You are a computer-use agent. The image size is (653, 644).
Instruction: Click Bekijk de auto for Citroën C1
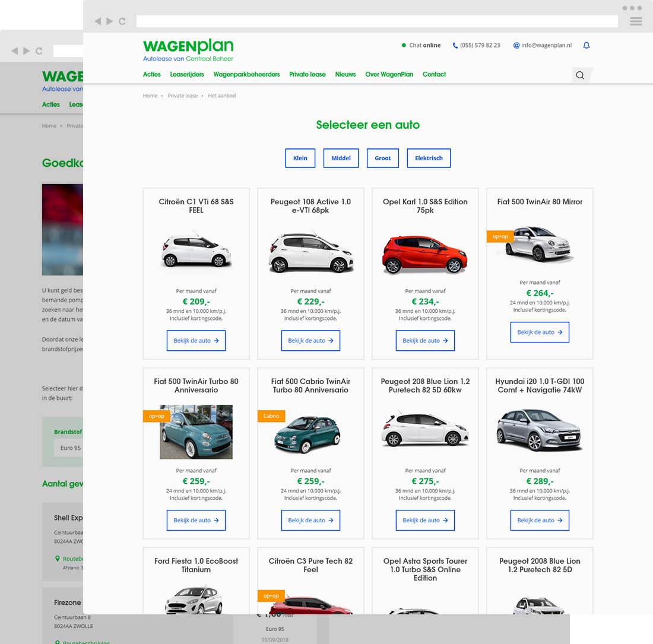pyautogui.click(x=196, y=341)
